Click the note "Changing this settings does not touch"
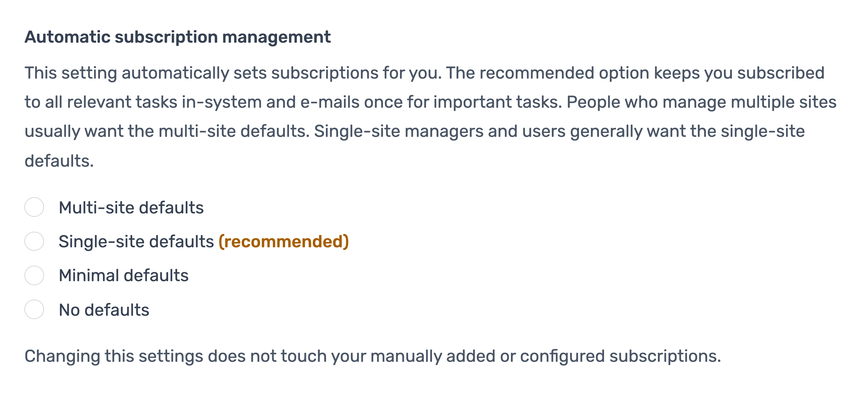The image size is (868, 395). (373, 356)
